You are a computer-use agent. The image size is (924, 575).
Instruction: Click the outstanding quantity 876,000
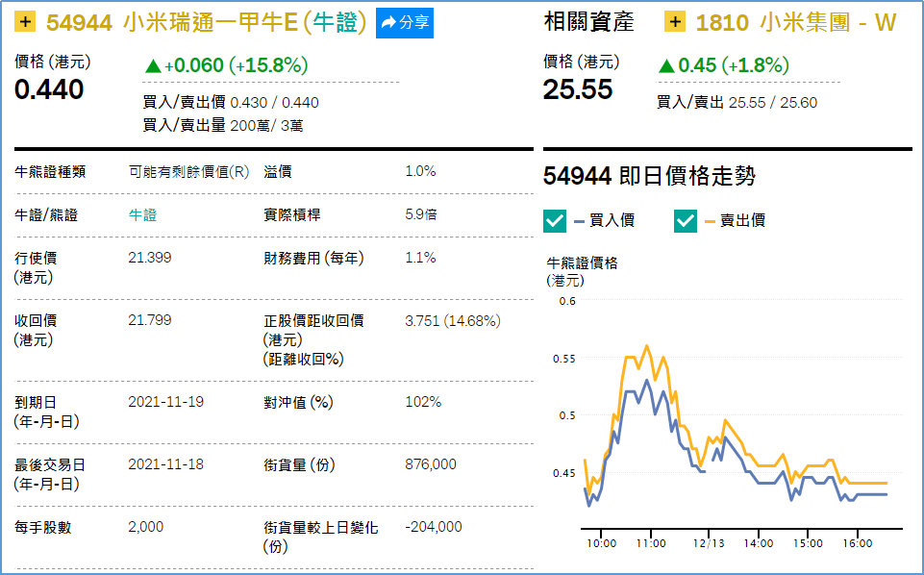(431, 464)
